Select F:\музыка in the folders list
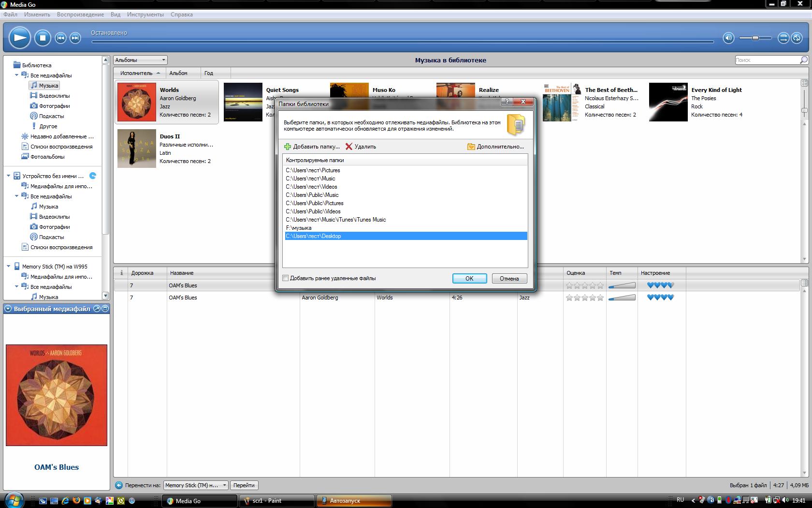 405,228
